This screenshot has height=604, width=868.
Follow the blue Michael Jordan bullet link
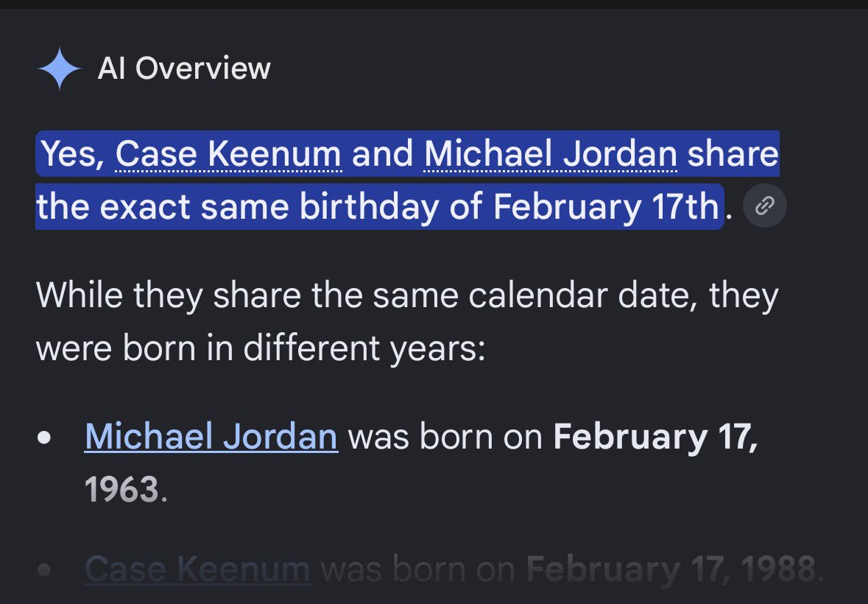point(211,436)
